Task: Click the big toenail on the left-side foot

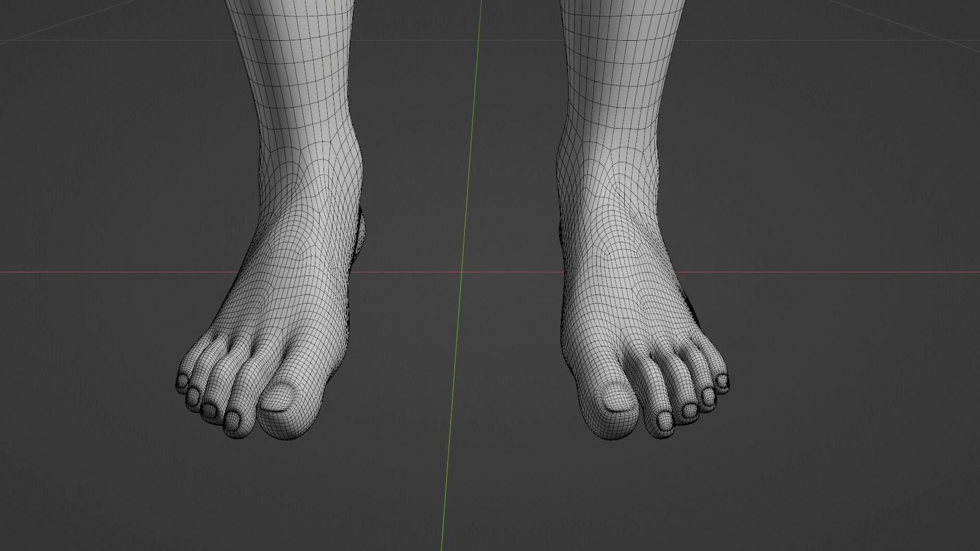Action: click(278, 397)
